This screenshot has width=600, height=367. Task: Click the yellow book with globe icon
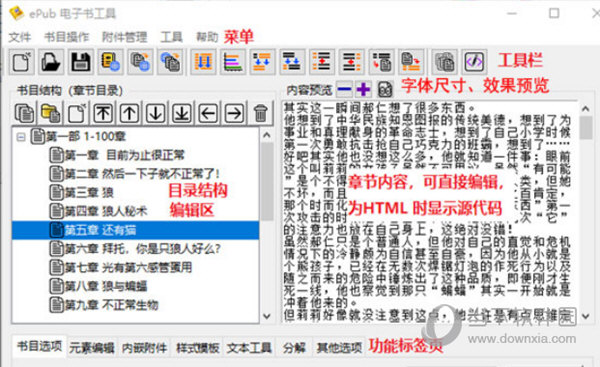[111, 62]
